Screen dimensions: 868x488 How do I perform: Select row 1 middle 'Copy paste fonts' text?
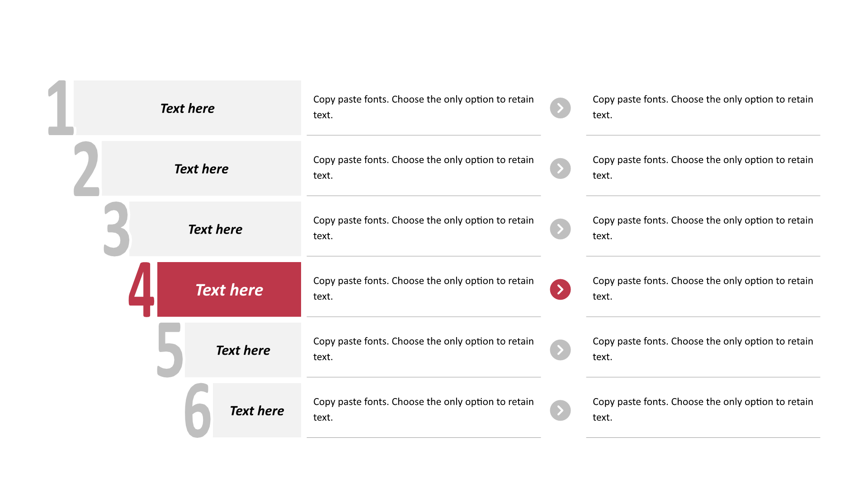[424, 107]
